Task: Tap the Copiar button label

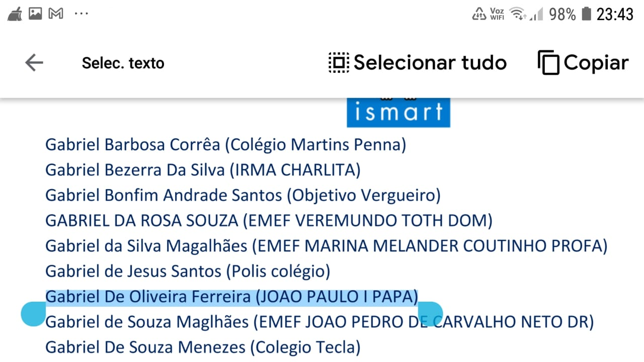Action: tap(596, 63)
